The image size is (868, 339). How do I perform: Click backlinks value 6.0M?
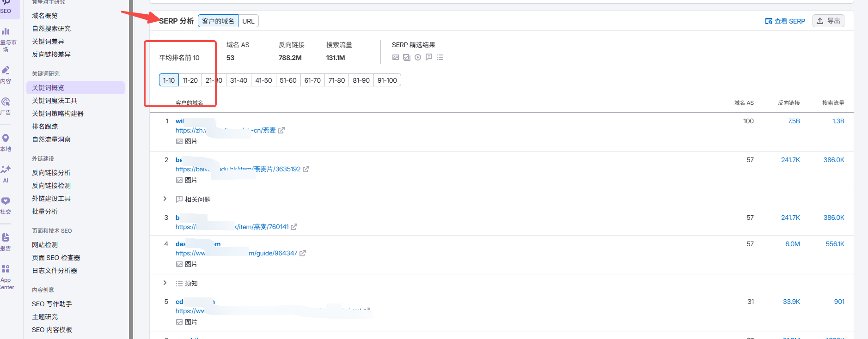(792, 244)
